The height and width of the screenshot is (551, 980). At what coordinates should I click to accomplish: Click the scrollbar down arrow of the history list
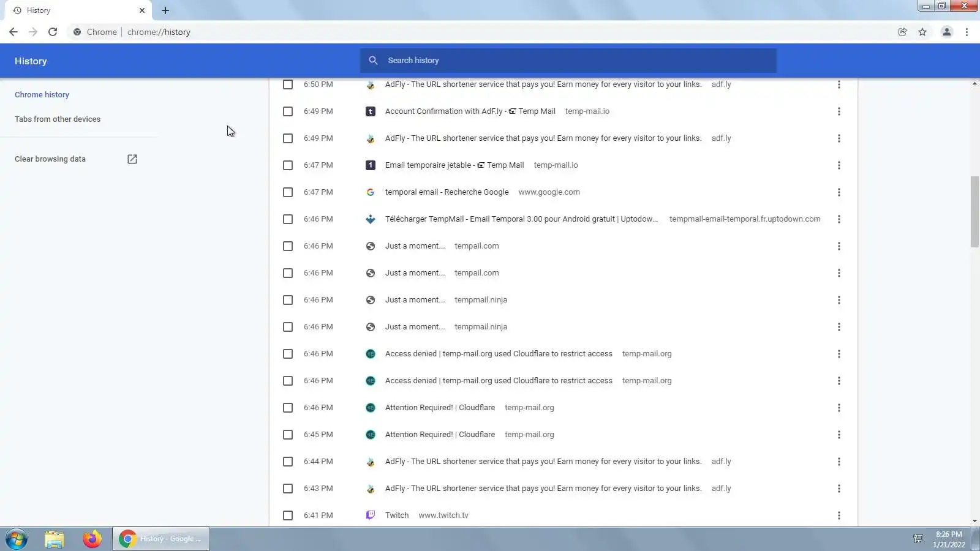coord(974,522)
